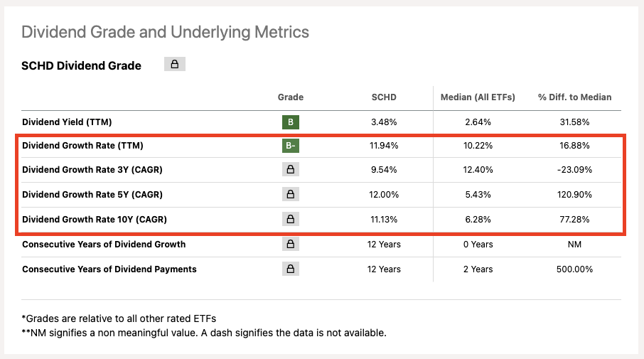Click the B grade badge for Dividend Yield
Screen dimensions: 644x359
pyautogui.click(x=291, y=122)
